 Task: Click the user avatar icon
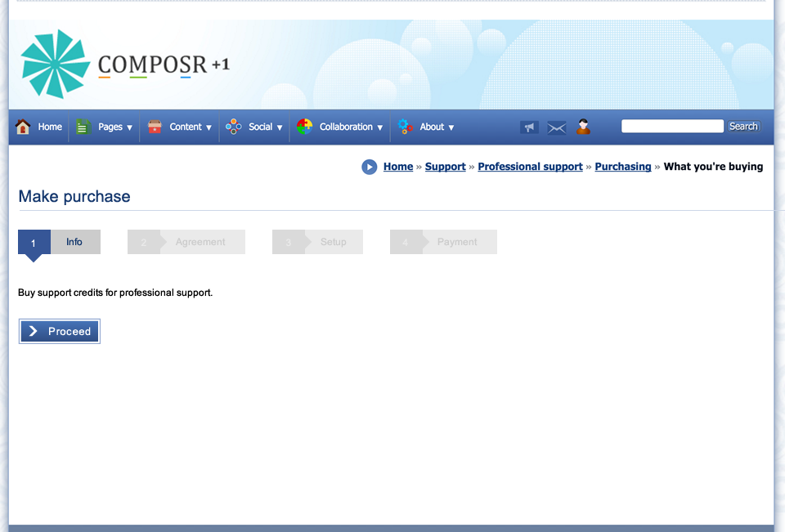583,127
